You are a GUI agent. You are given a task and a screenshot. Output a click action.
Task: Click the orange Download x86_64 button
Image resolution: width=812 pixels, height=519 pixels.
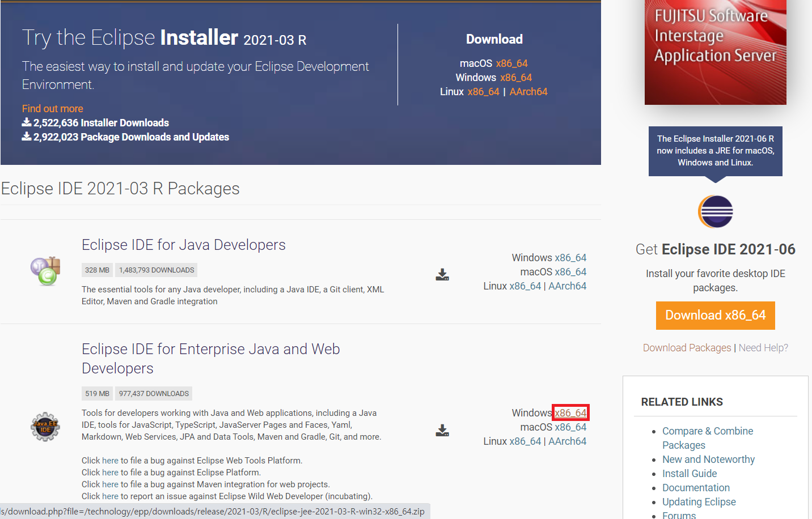point(716,315)
